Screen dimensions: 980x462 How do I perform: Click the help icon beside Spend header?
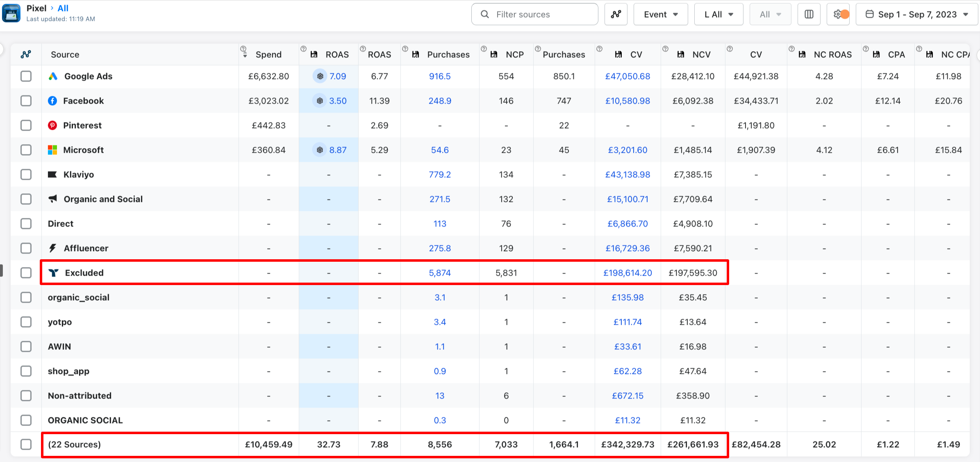[243, 49]
